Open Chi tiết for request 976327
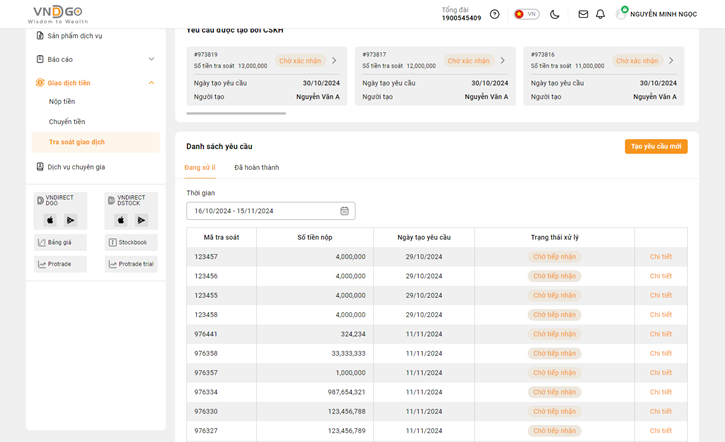Screen dimensions: 725x442 pyautogui.click(x=661, y=431)
